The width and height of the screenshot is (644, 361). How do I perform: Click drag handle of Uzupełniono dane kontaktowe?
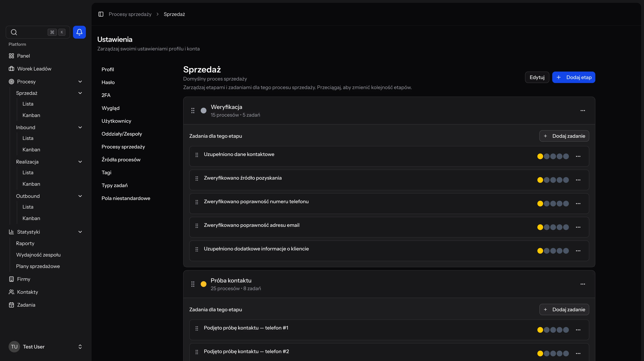pyautogui.click(x=197, y=155)
